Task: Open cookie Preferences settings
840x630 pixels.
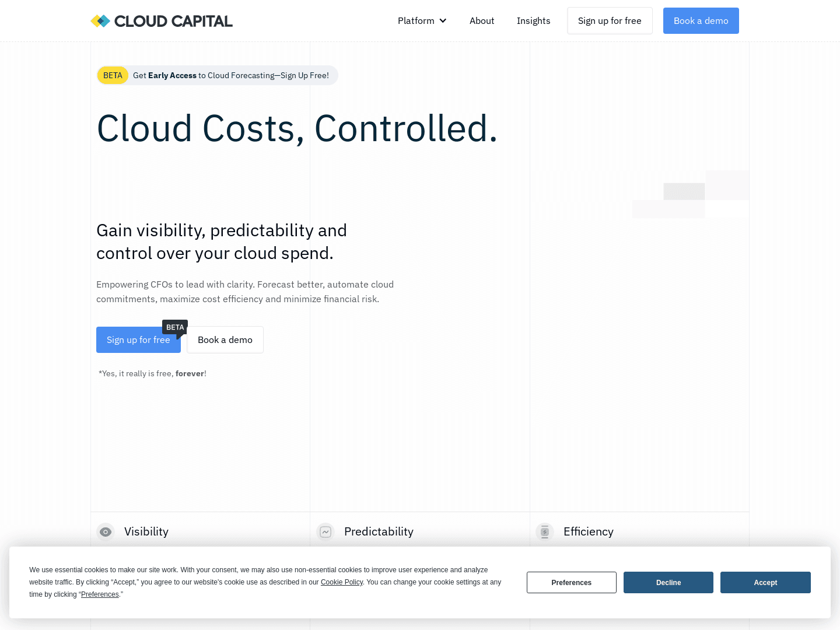Action: click(571, 582)
